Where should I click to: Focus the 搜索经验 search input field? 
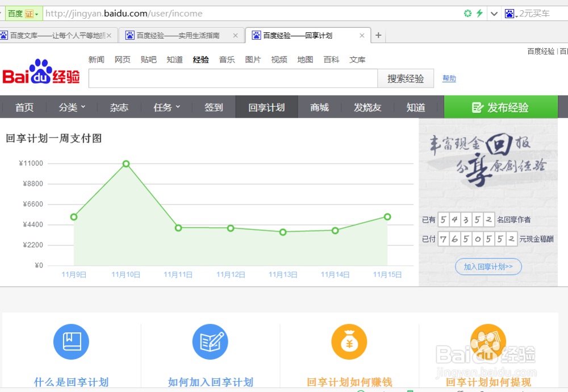click(233, 78)
